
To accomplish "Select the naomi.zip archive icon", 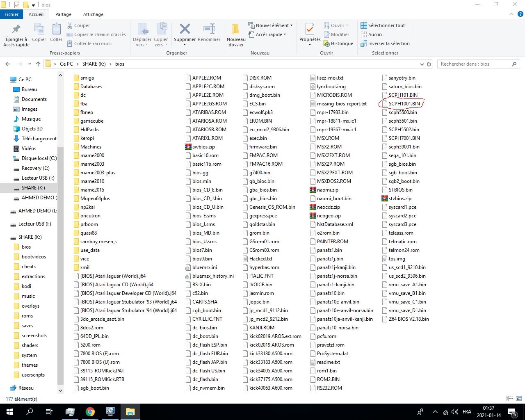I will click(x=313, y=190).
